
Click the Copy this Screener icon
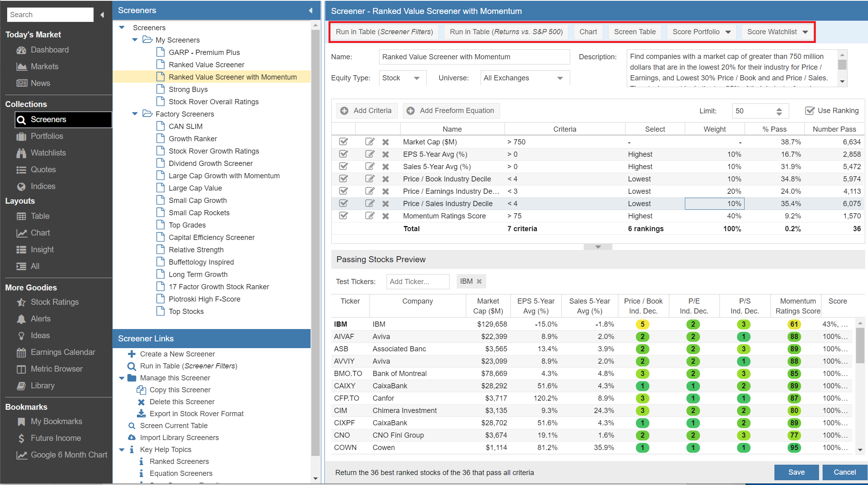pos(141,390)
